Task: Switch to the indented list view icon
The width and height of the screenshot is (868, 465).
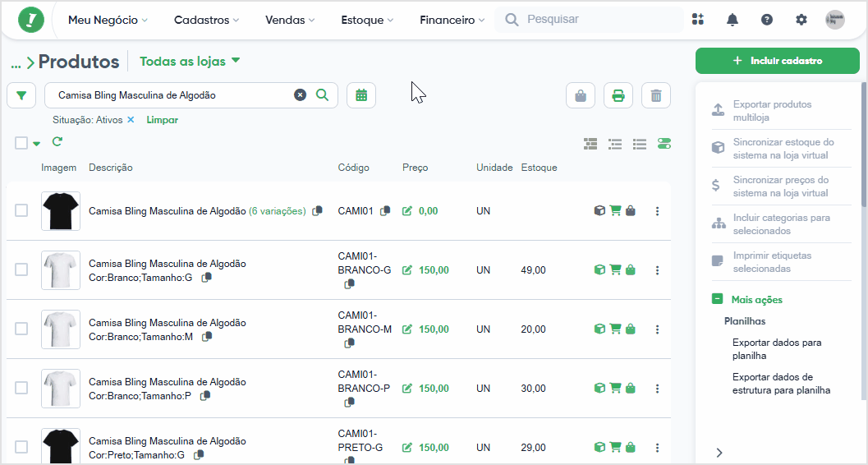Action: pos(615,144)
